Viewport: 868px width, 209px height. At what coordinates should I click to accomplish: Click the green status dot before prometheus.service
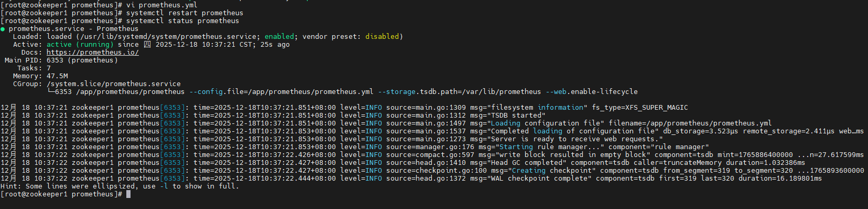tap(3, 29)
